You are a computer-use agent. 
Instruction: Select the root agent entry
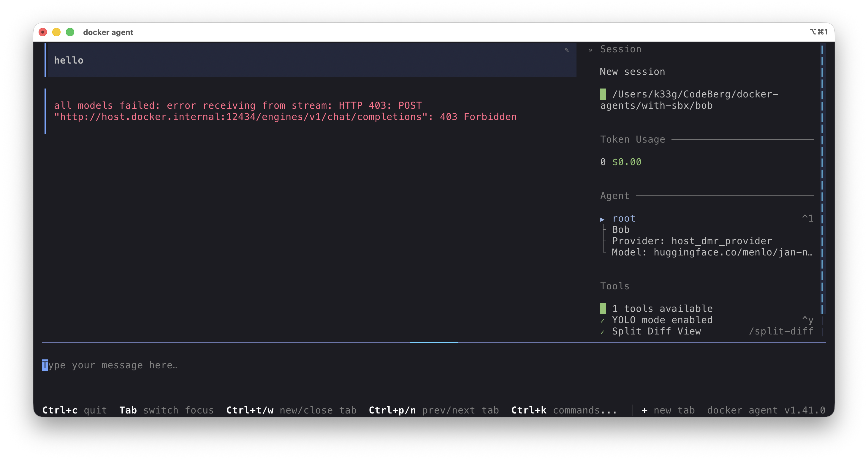coord(623,218)
